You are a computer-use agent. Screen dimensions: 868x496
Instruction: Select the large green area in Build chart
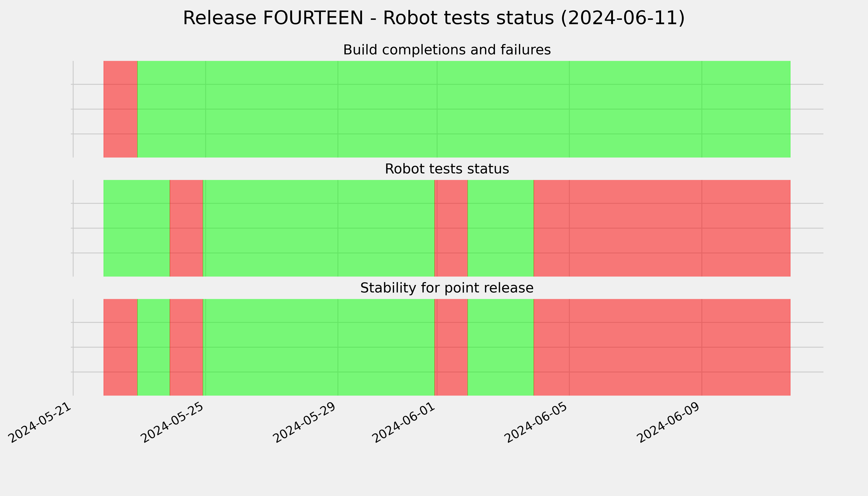click(464, 109)
